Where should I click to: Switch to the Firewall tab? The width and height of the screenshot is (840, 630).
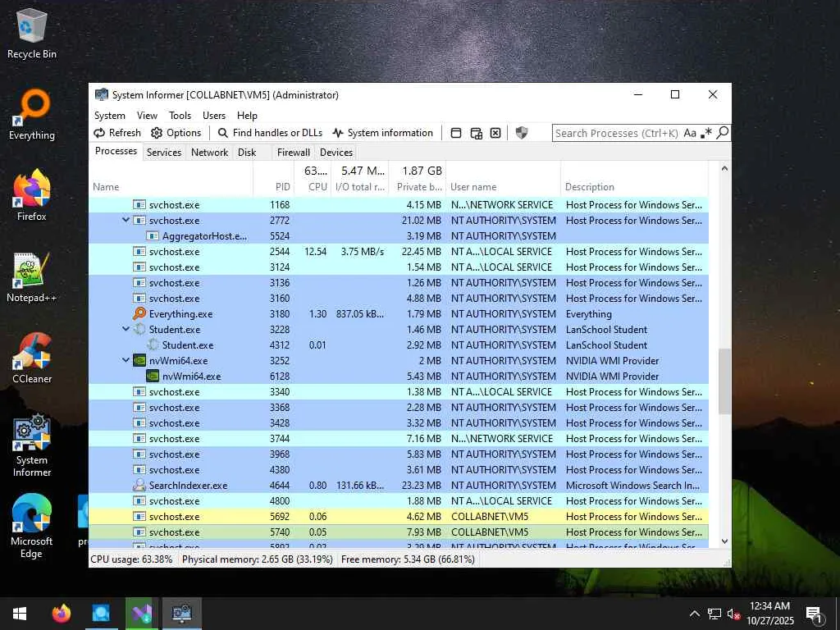point(293,152)
